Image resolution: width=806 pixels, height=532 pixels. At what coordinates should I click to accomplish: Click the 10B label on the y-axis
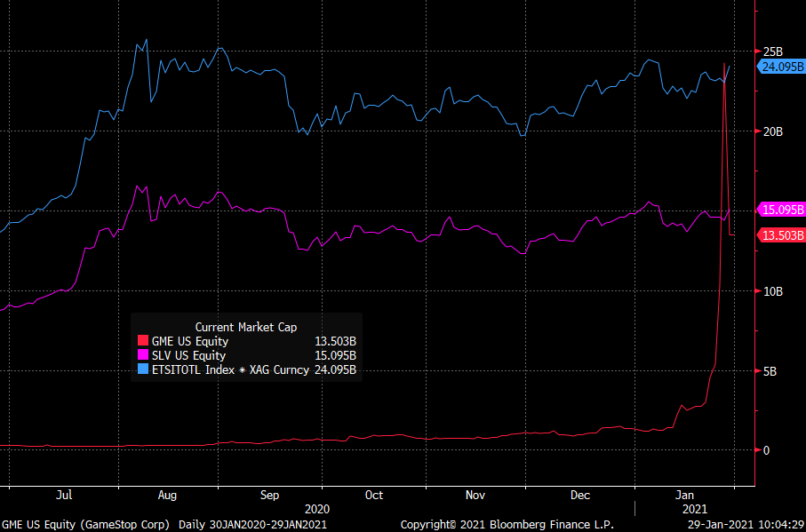772,291
